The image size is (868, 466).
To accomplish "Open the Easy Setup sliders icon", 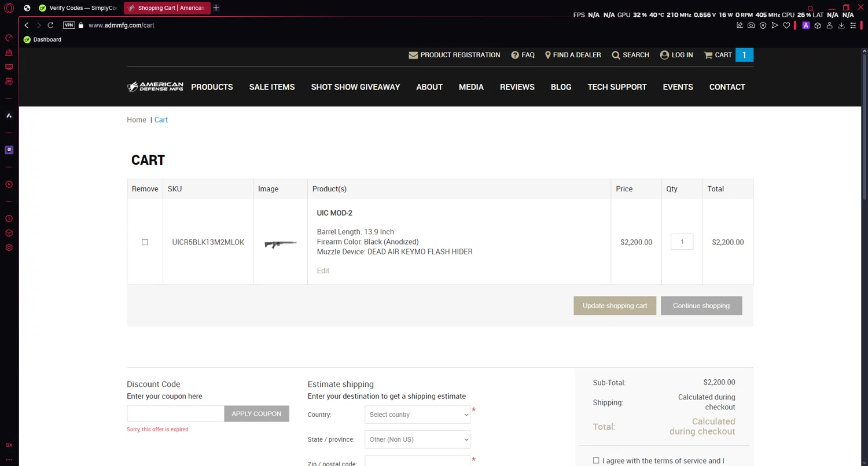I will coord(854,25).
